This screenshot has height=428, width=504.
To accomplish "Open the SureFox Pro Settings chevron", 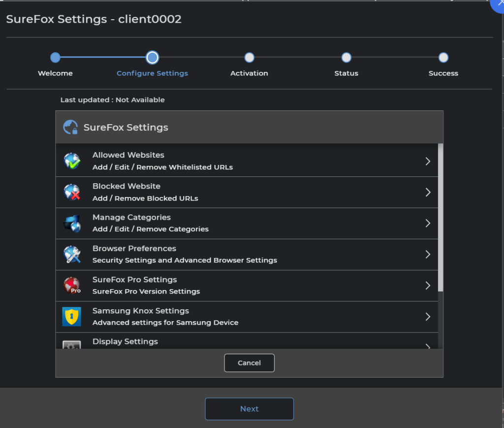I will tap(428, 286).
